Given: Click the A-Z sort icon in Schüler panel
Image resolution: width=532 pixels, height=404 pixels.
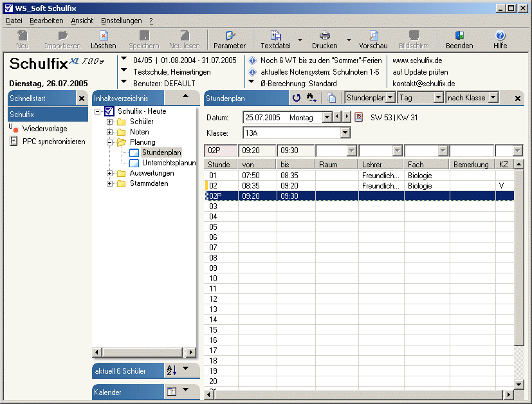Looking at the screenshot, I should pyautogui.click(x=172, y=371).
